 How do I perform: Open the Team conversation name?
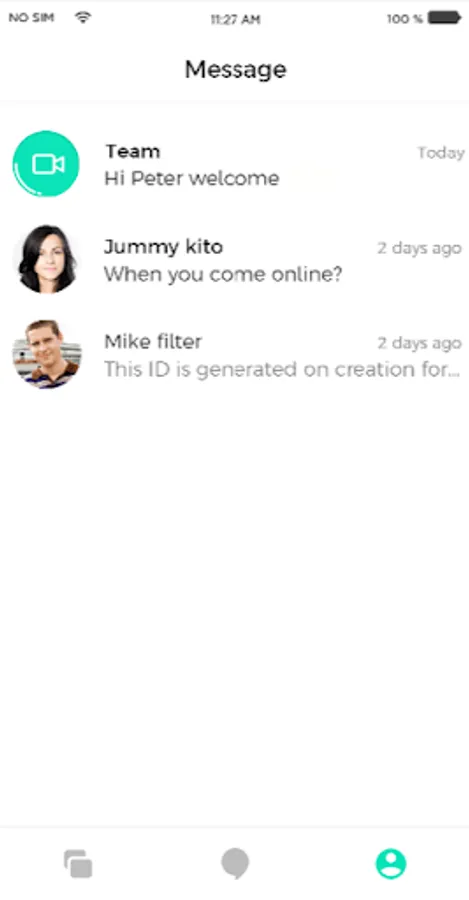(x=133, y=152)
